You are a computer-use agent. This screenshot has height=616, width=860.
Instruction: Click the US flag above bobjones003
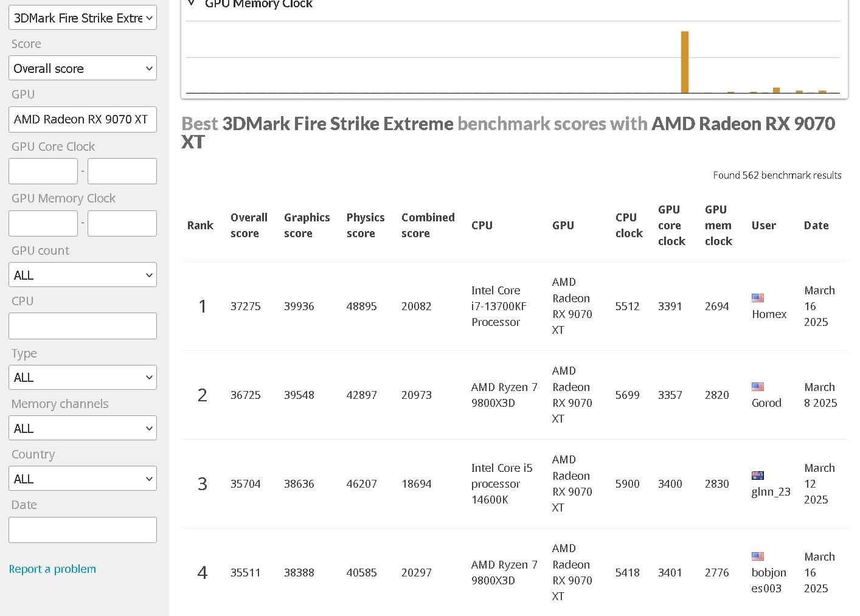757,556
